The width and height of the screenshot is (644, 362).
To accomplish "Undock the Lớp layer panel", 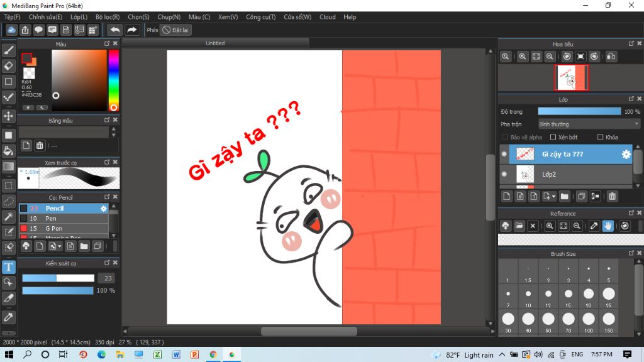I will (631, 99).
